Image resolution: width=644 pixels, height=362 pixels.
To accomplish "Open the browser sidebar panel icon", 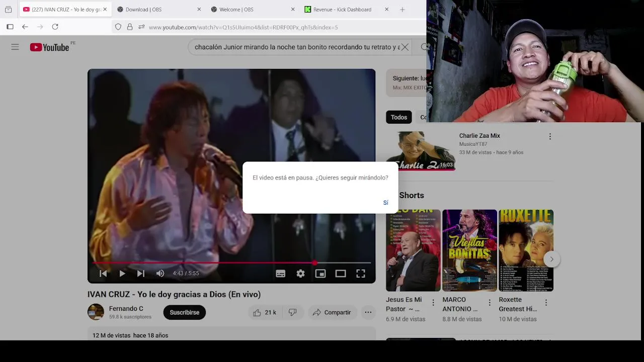I will coord(10,27).
